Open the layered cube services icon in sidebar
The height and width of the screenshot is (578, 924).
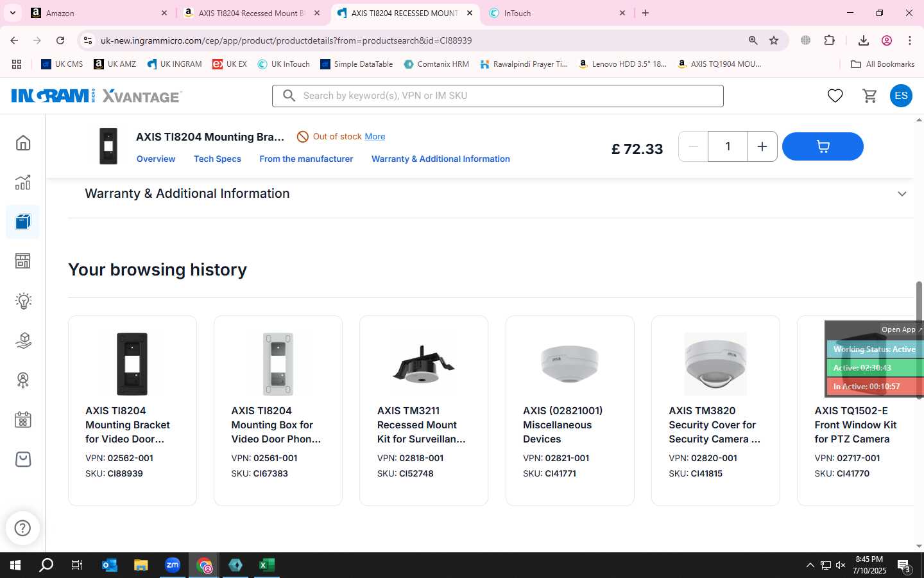(x=23, y=340)
